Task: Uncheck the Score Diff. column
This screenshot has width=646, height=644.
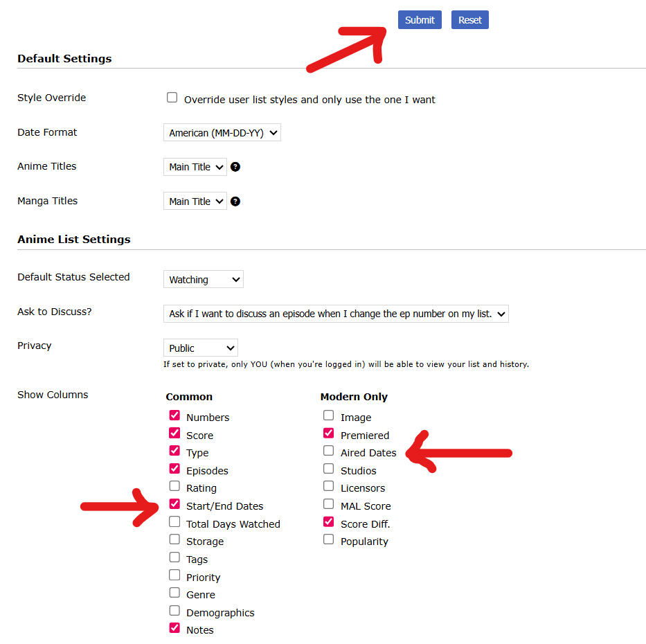Action: click(x=328, y=522)
